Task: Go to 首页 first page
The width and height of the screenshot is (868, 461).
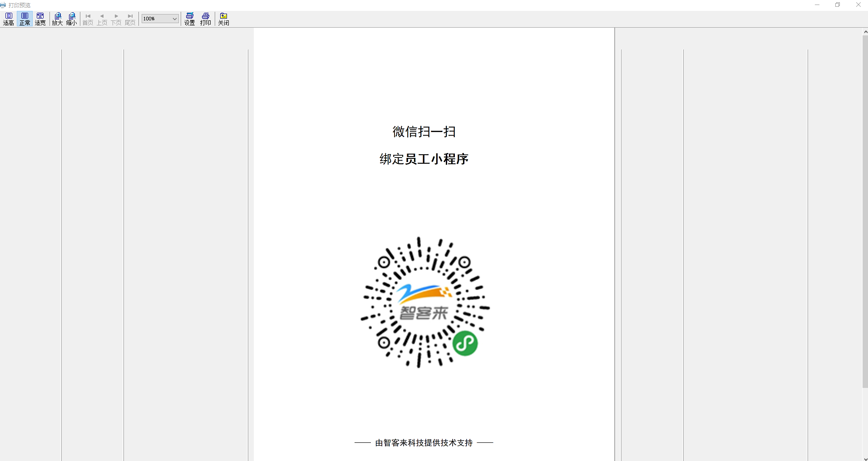Action: [x=88, y=19]
